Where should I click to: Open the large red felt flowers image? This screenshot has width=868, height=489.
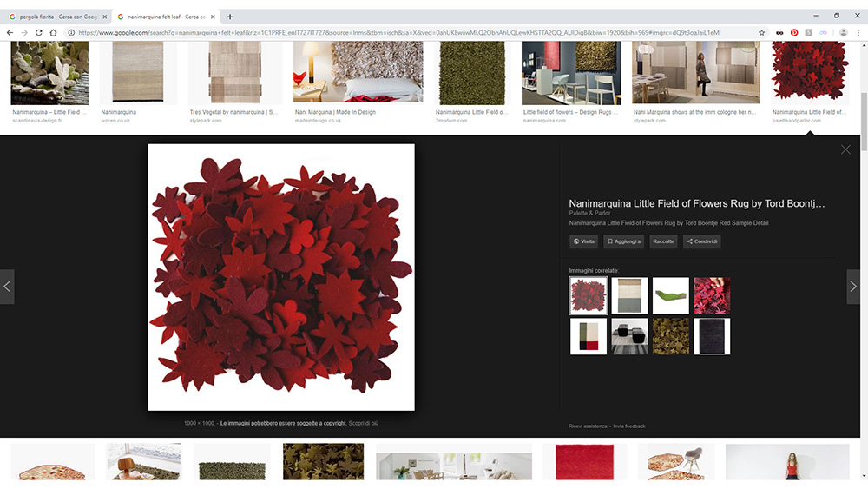coord(281,277)
